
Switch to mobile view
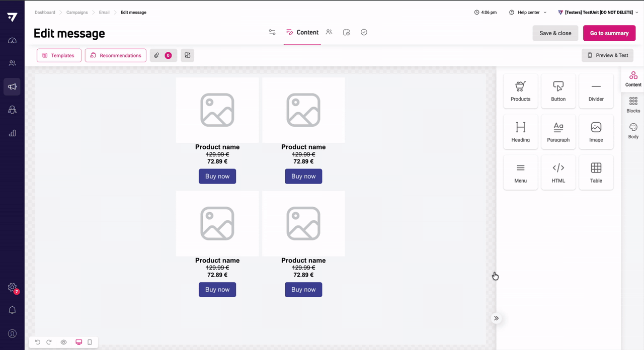90,342
